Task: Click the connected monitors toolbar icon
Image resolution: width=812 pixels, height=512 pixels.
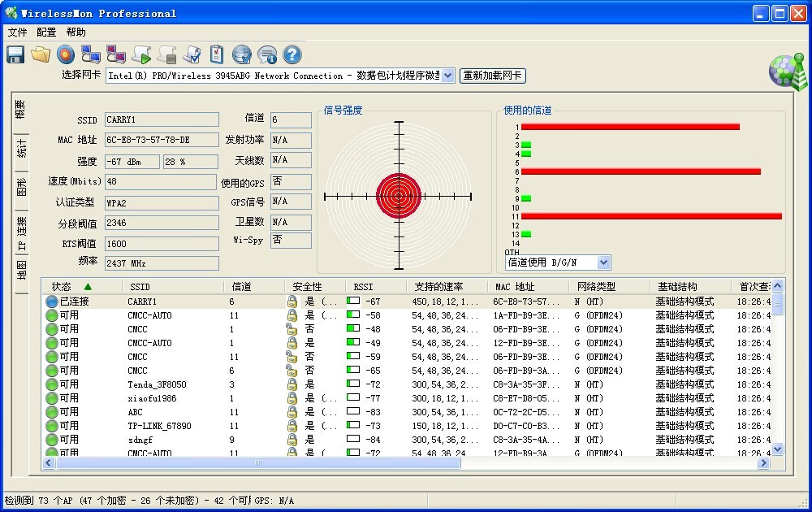Action: (91, 54)
